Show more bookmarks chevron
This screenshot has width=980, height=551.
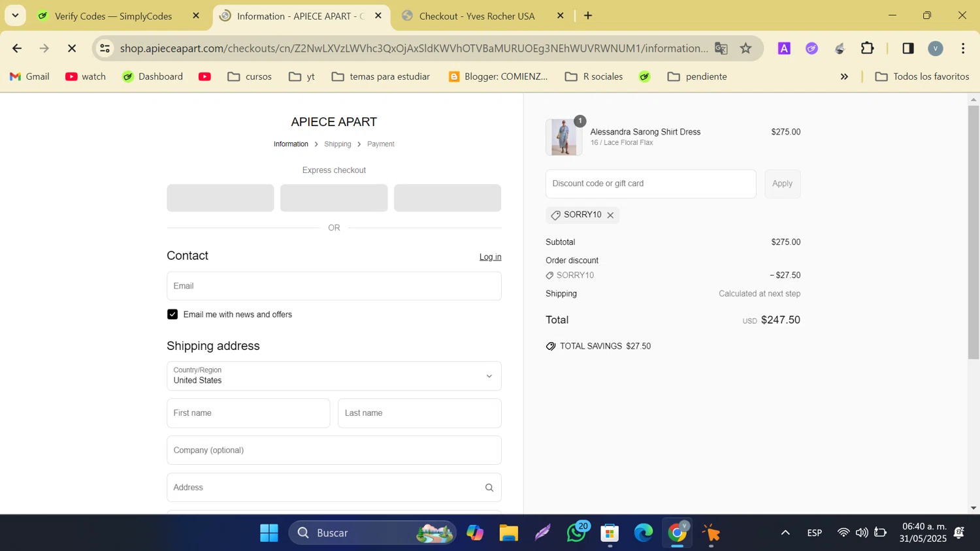844,76
